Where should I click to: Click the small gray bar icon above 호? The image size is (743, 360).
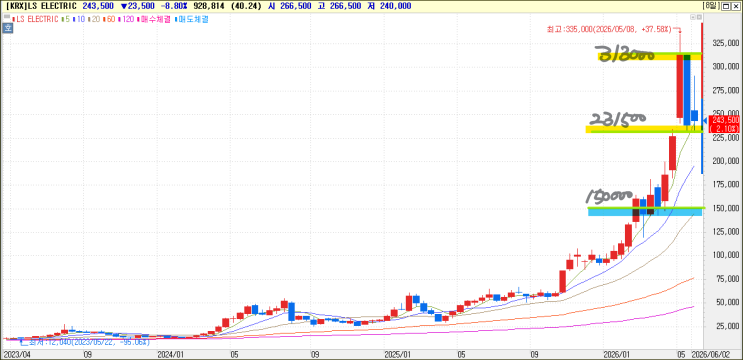coord(7,17)
